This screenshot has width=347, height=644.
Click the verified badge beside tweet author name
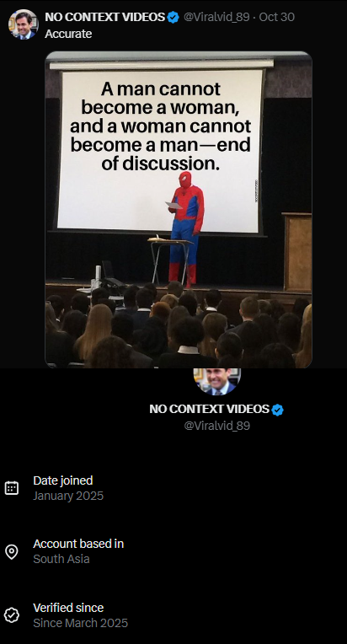click(173, 17)
